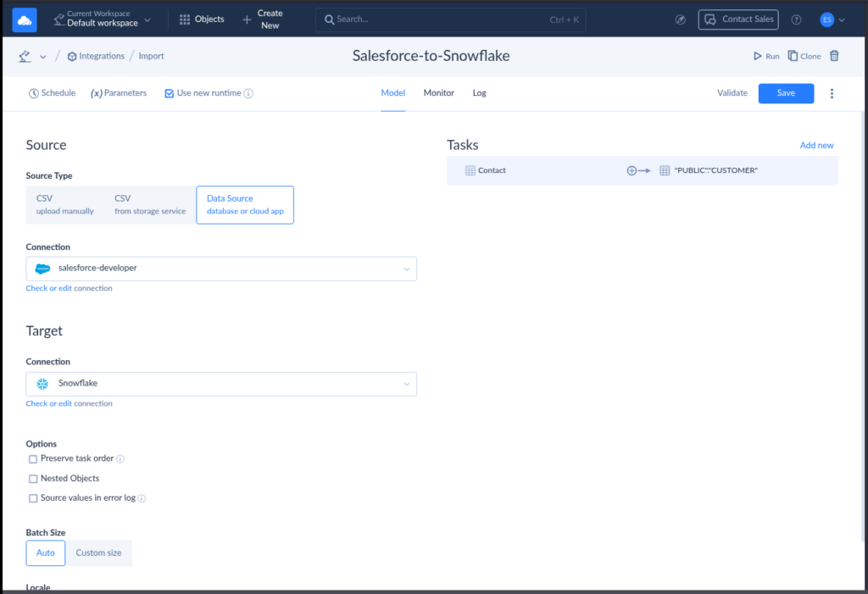Show info for Source values in error log
The width and height of the screenshot is (868, 594).
pos(142,498)
